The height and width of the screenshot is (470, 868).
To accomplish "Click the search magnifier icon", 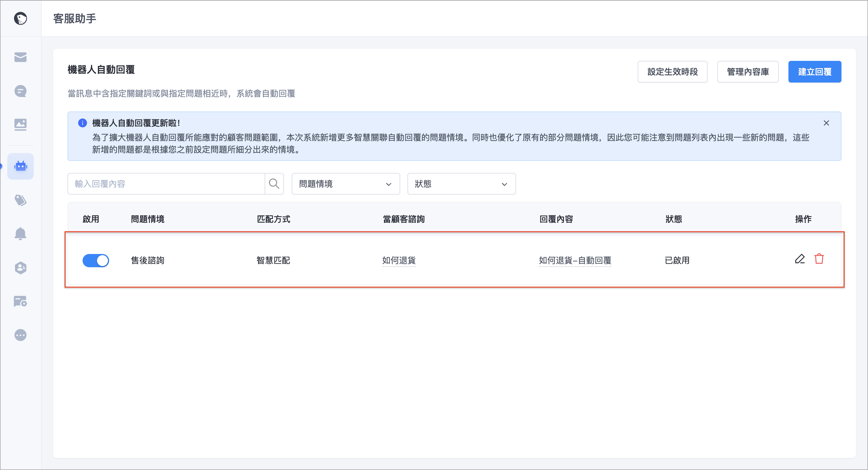I will click(274, 183).
